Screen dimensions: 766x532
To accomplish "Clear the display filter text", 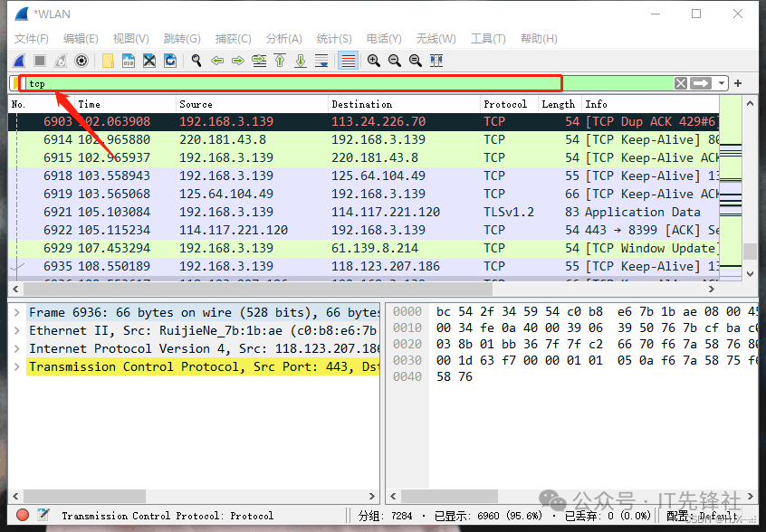I will pyautogui.click(x=680, y=83).
